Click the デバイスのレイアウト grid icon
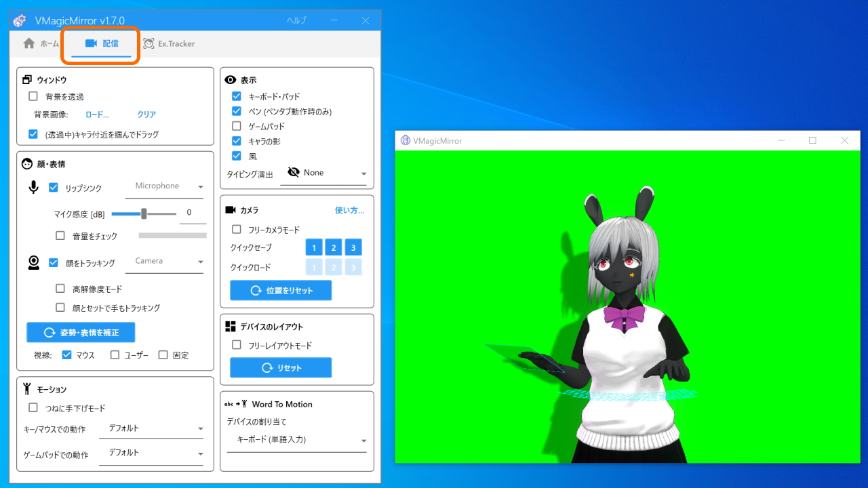 tap(230, 327)
